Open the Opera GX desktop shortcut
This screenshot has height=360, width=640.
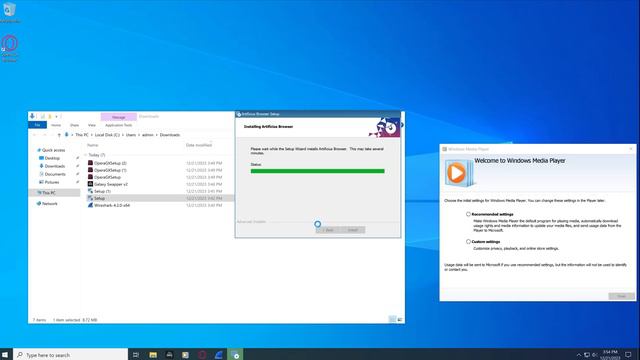pyautogui.click(x=9, y=48)
